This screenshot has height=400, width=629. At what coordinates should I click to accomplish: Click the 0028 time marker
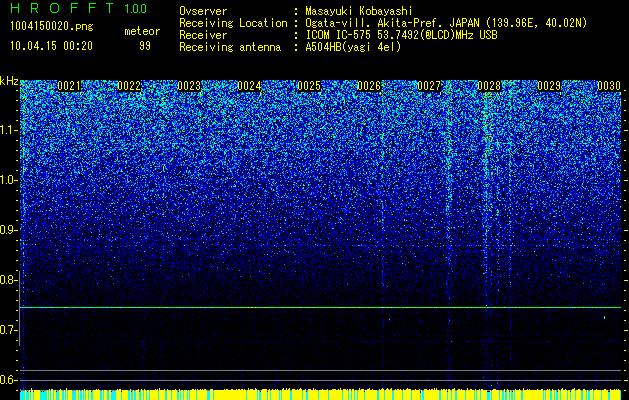click(x=489, y=86)
